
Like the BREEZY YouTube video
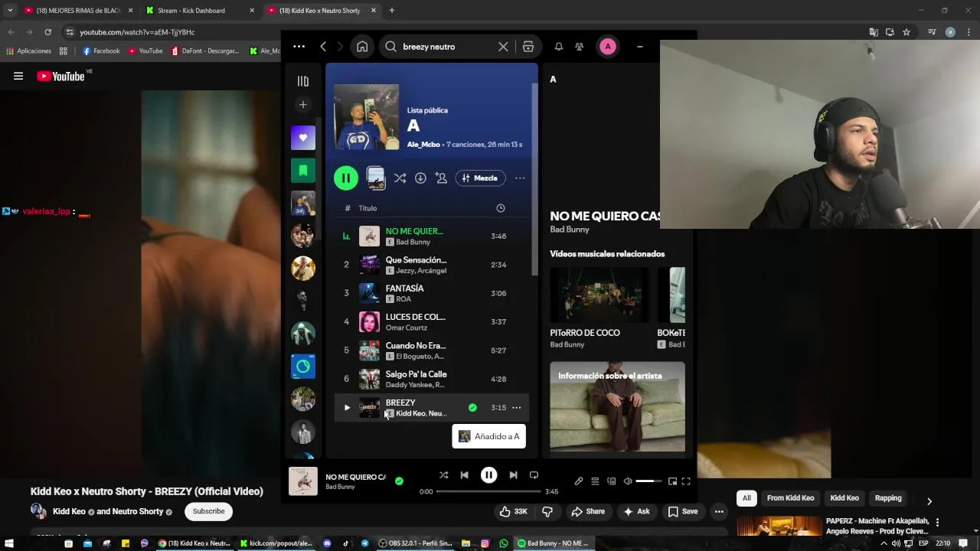513,511
